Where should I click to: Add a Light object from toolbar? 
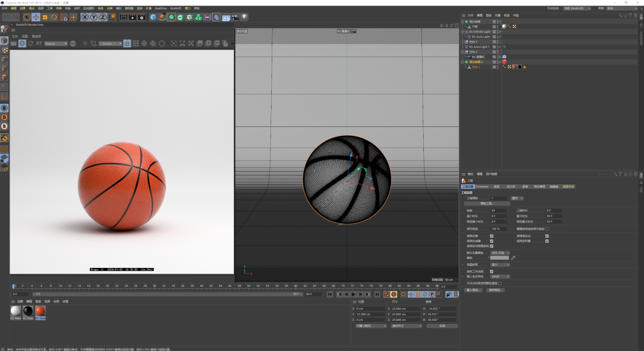click(245, 17)
